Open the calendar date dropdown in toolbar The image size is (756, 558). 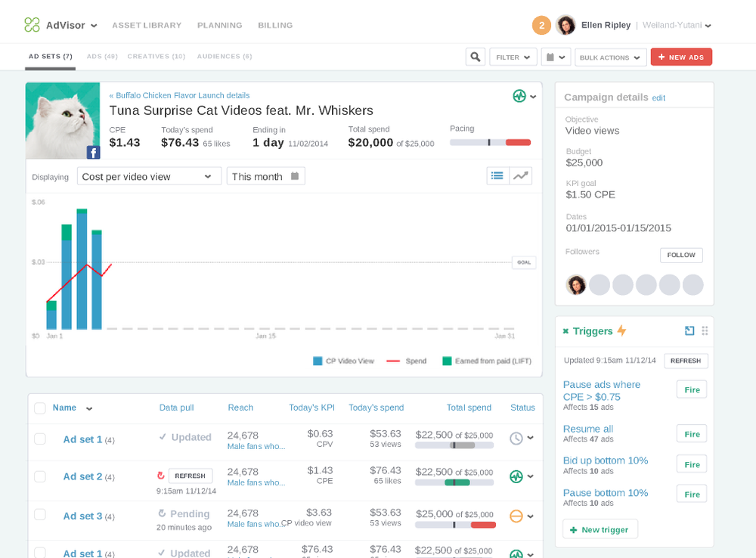(x=556, y=57)
